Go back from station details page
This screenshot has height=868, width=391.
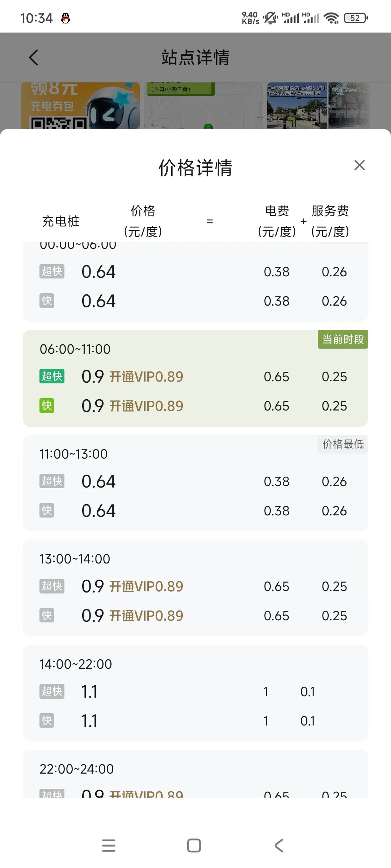34,58
